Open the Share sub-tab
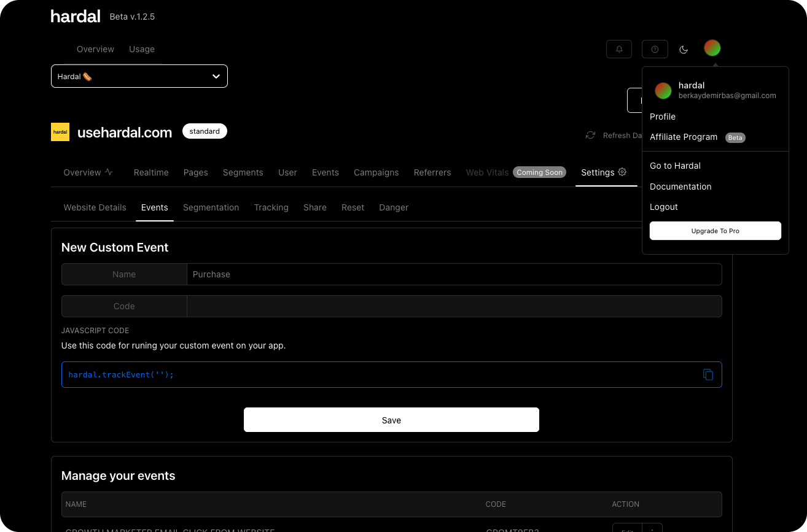The height and width of the screenshot is (532, 807). (x=315, y=207)
